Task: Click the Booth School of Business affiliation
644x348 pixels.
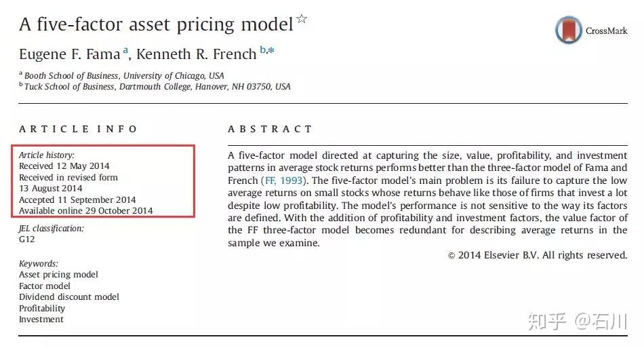Action: tap(124, 75)
